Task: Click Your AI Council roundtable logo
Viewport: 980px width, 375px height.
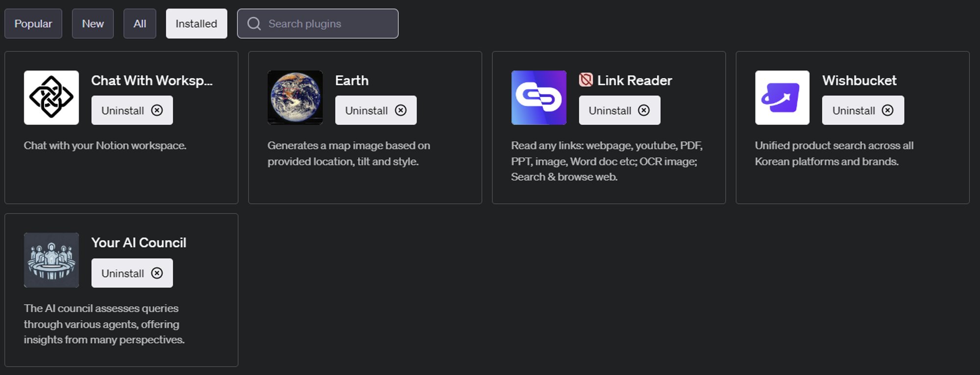Action: pyautogui.click(x=51, y=260)
